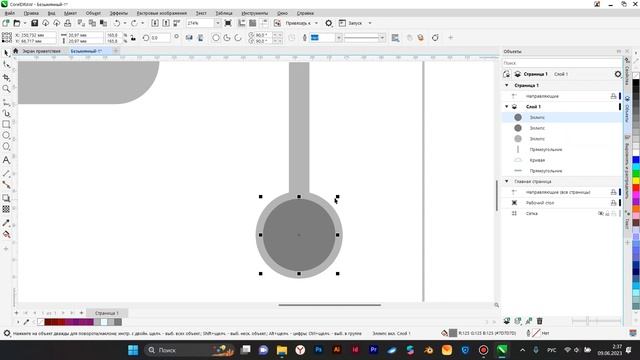The width and height of the screenshot is (640, 360).
Task: Open the outline width dropdown arrow
Action: (x=338, y=38)
